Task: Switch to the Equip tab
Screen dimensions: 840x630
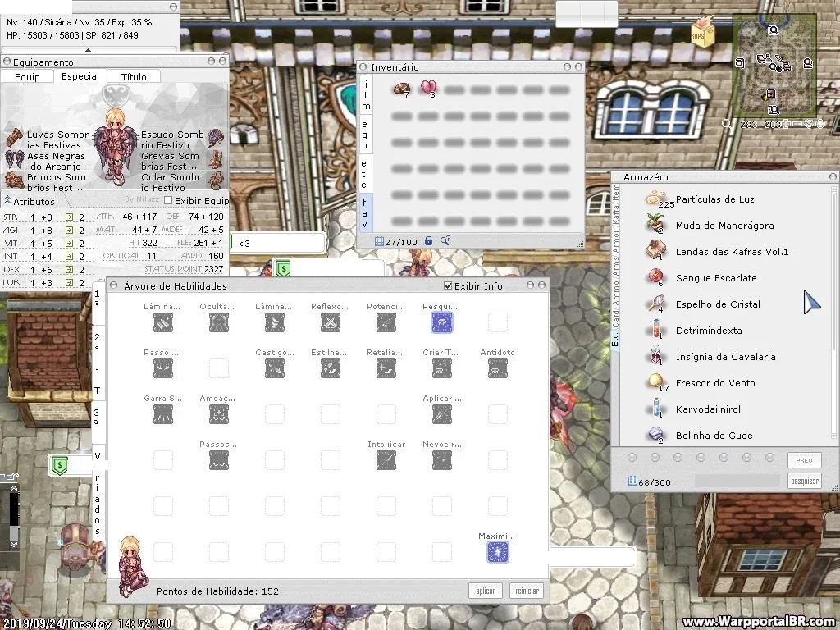Action: (x=27, y=76)
